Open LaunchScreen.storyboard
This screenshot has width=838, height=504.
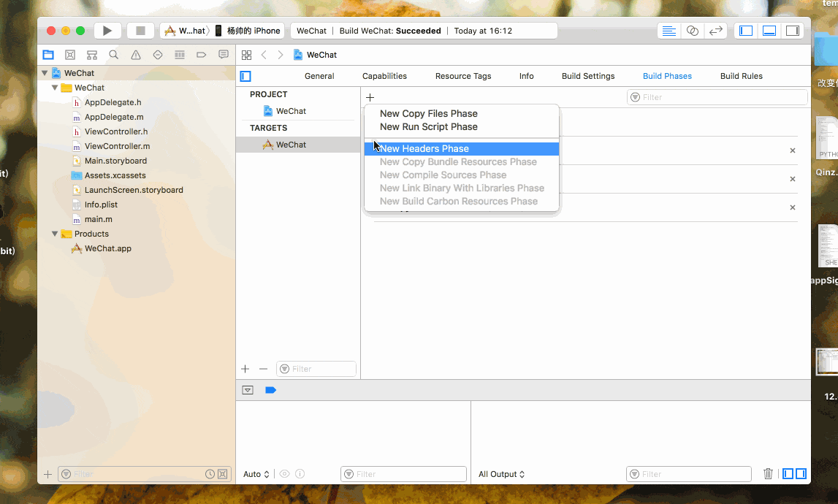(x=134, y=190)
